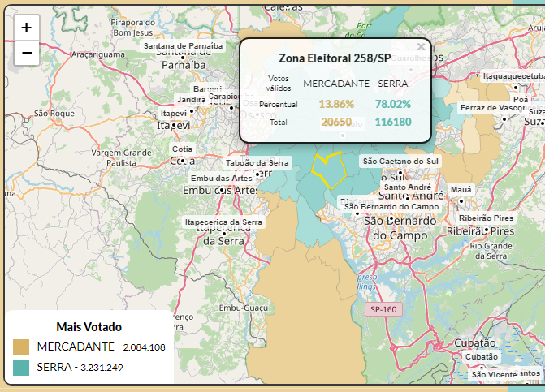
Task: Click the boxed Mauá label
Action: point(461,190)
